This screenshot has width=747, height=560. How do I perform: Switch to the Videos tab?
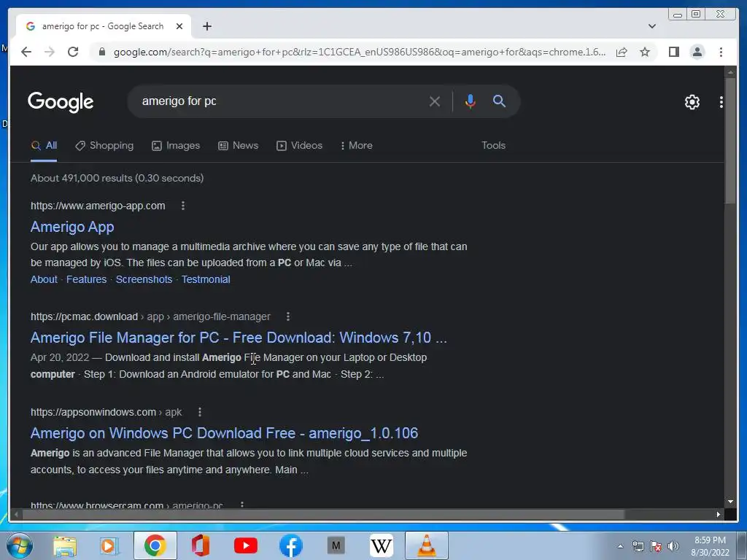click(300, 146)
